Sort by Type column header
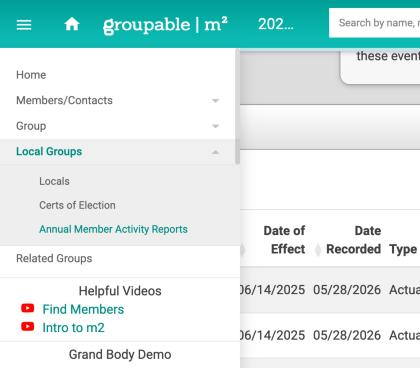This screenshot has height=368, width=420. 403,249
